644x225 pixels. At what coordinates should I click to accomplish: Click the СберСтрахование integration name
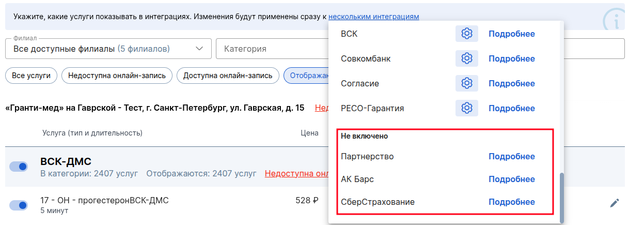(x=378, y=202)
